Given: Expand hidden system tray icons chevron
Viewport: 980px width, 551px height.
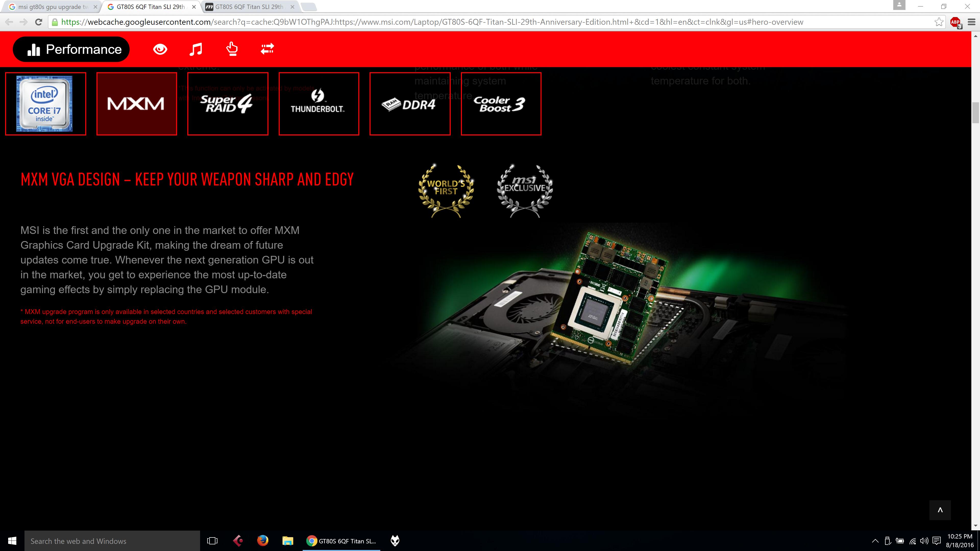Looking at the screenshot, I should [x=875, y=541].
